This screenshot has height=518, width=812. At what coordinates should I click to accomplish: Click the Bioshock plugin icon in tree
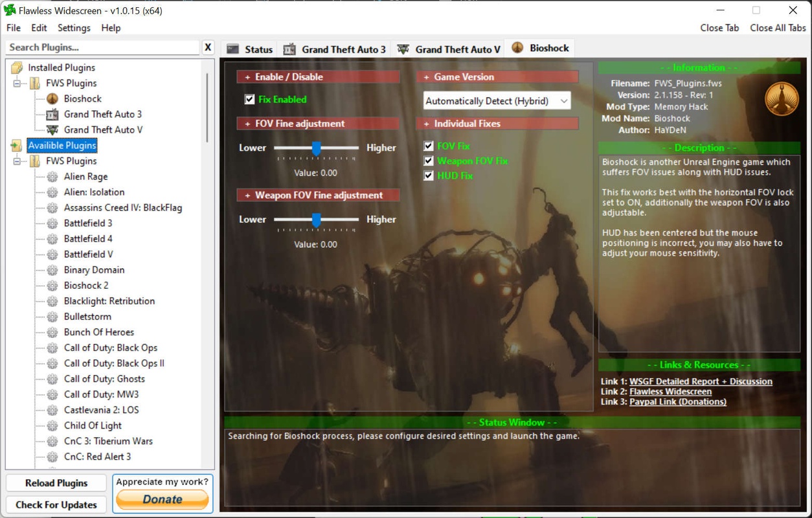pos(52,98)
